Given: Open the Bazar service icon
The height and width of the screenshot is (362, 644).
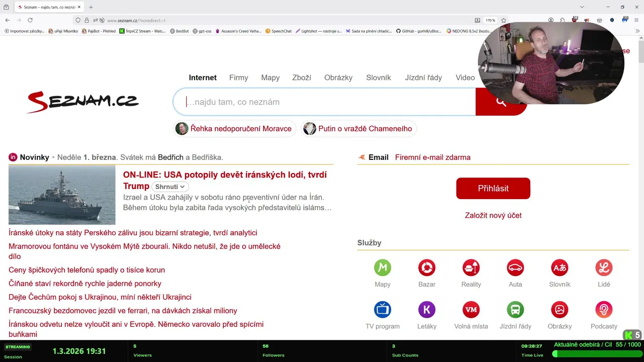Looking at the screenshot, I should point(427,267).
